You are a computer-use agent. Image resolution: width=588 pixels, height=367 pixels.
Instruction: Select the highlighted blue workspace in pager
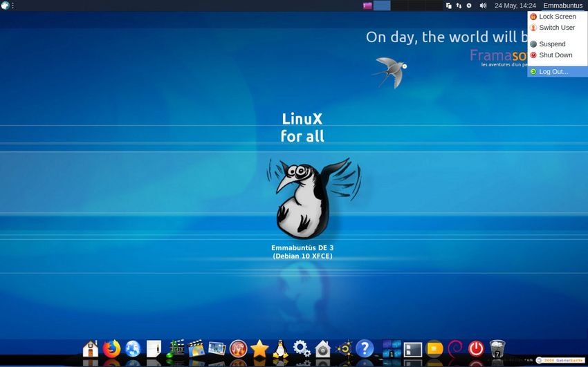pos(382,6)
